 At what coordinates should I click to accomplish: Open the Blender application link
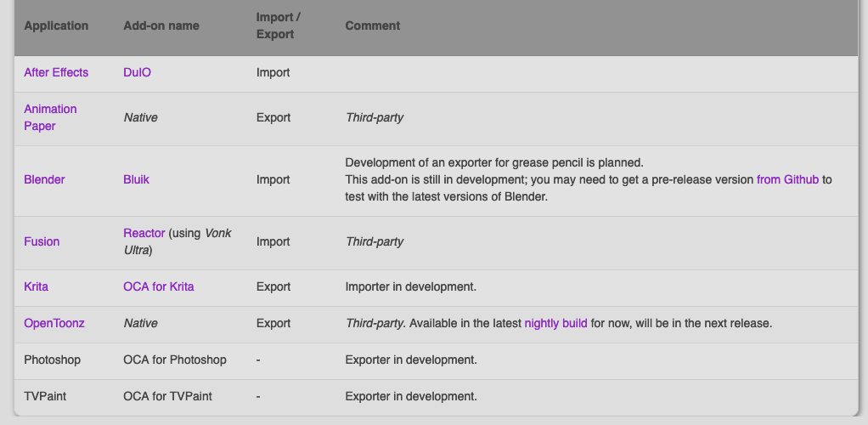[x=44, y=179]
